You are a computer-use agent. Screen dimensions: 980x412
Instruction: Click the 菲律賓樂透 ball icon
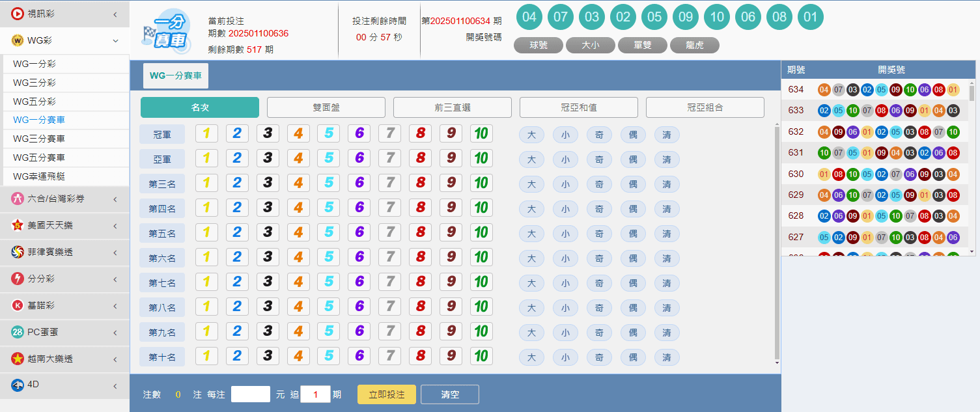[18, 252]
